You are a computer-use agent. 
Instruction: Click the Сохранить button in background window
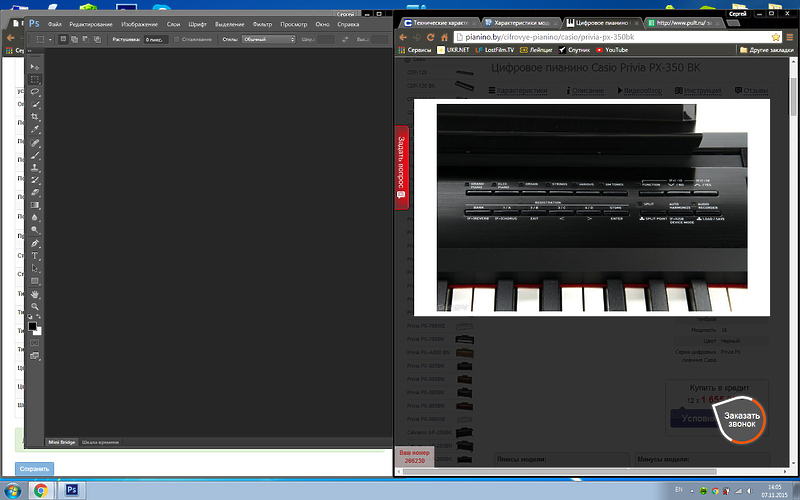[x=34, y=468]
